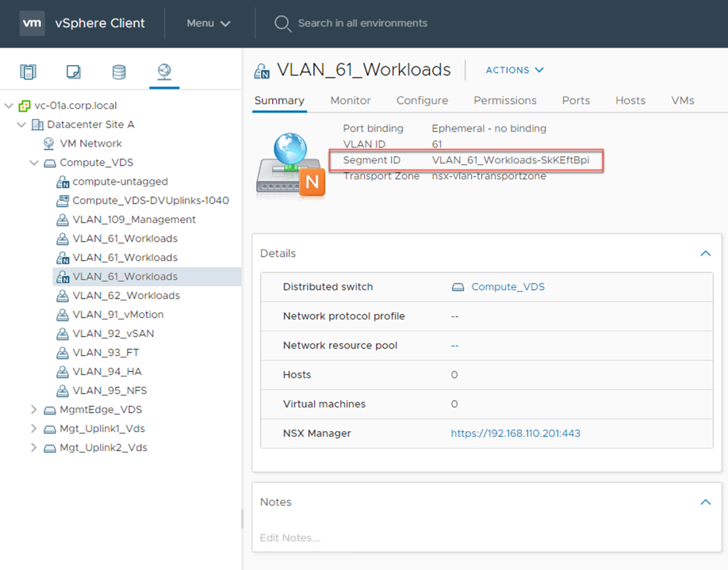Image resolution: width=728 pixels, height=570 pixels.
Task: Collapse the vc-01a.corp.local tree node
Action: coord(9,105)
